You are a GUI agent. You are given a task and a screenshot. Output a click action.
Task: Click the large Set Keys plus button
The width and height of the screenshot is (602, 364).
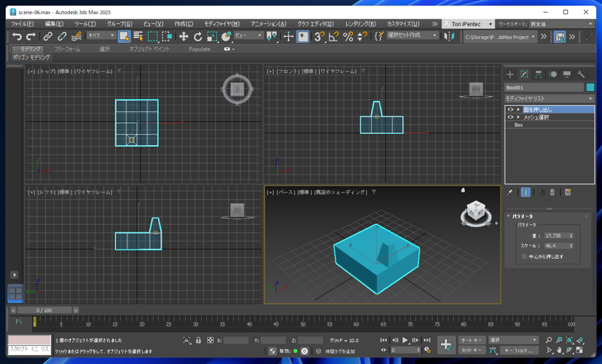pos(446,344)
